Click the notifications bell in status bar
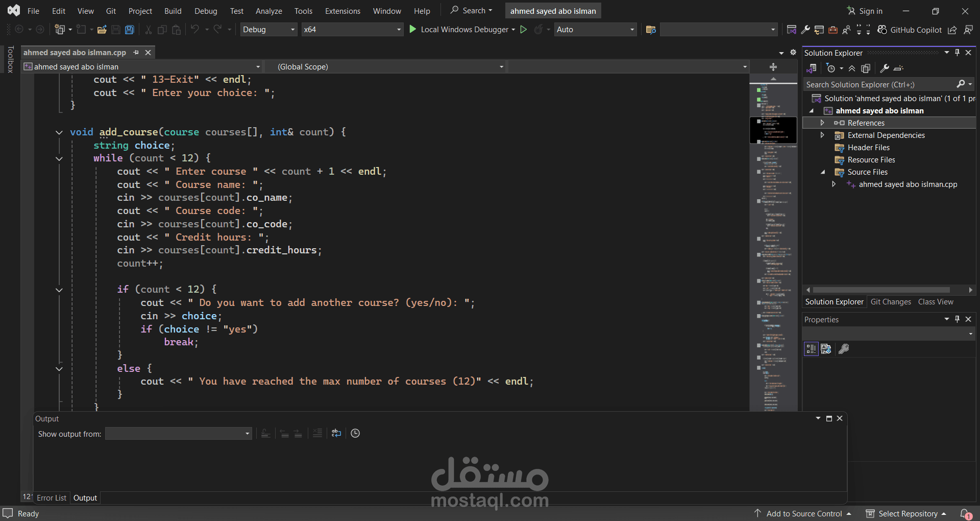980x521 pixels. tap(966, 514)
